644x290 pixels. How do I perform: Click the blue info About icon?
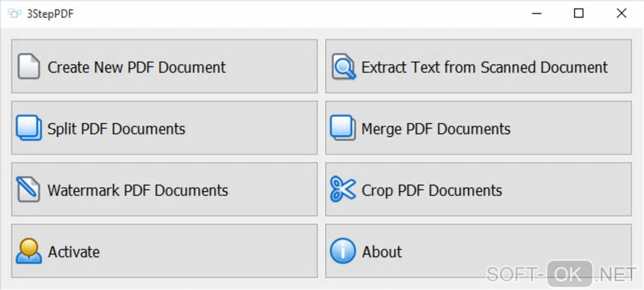[x=343, y=251]
